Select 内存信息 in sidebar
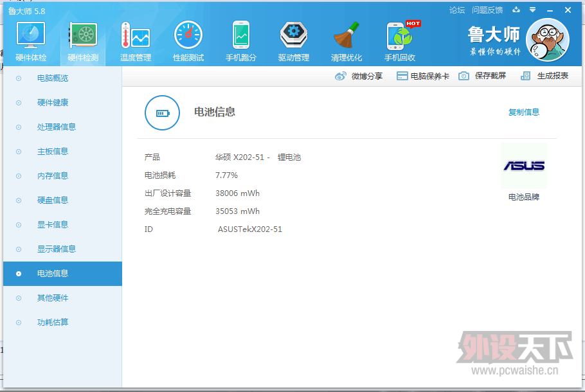Image resolution: width=585 pixels, height=392 pixels. click(x=63, y=176)
